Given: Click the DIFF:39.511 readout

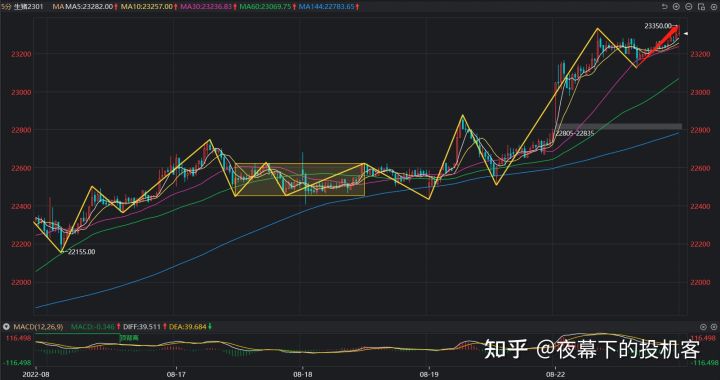Looking at the screenshot, I should click(142, 327).
